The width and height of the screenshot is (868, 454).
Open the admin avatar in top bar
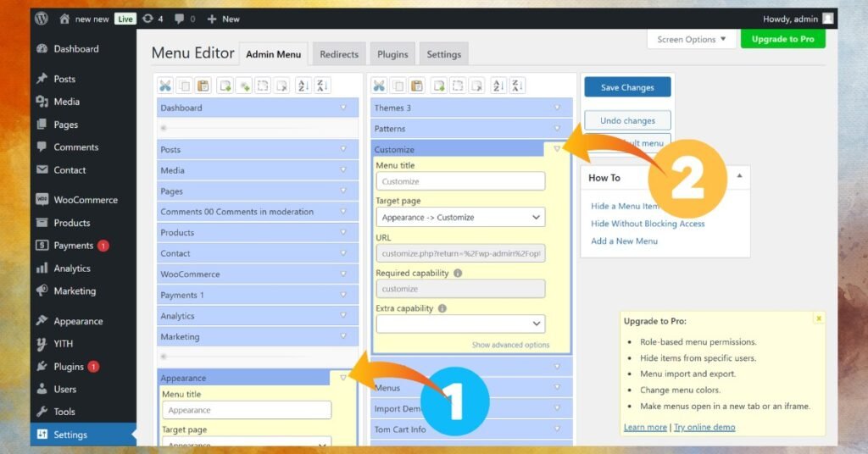point(827,19)
